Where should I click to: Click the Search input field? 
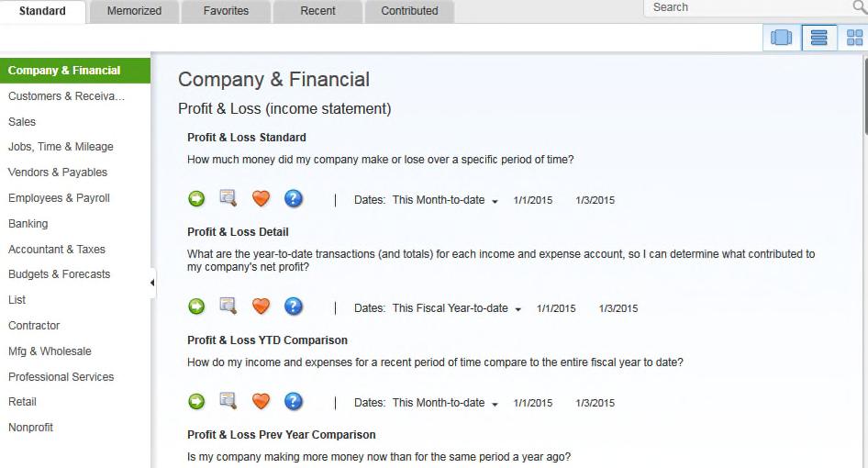747,7
